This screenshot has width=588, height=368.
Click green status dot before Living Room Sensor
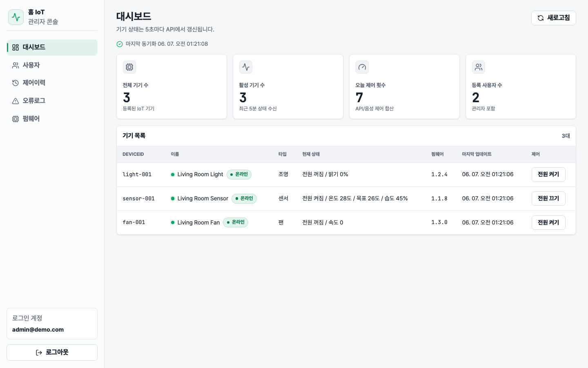tap(173, 199)
